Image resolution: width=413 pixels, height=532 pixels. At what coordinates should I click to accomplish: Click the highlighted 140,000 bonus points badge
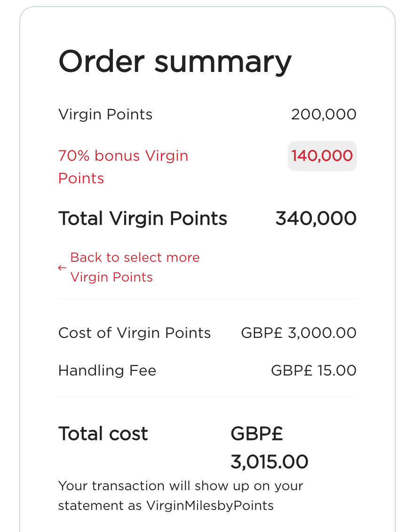pos(322,156)
